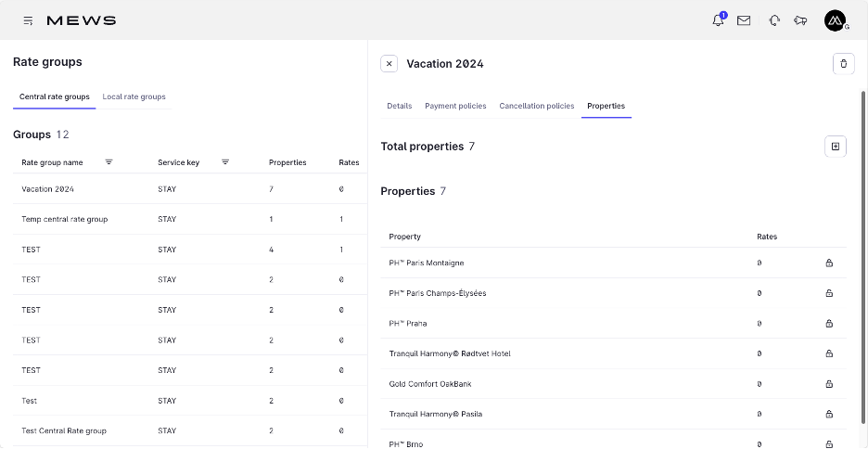The width and height of the screenshot is (868, 449).
Task: Click the PH Praha property name
Action: [408, 324]
